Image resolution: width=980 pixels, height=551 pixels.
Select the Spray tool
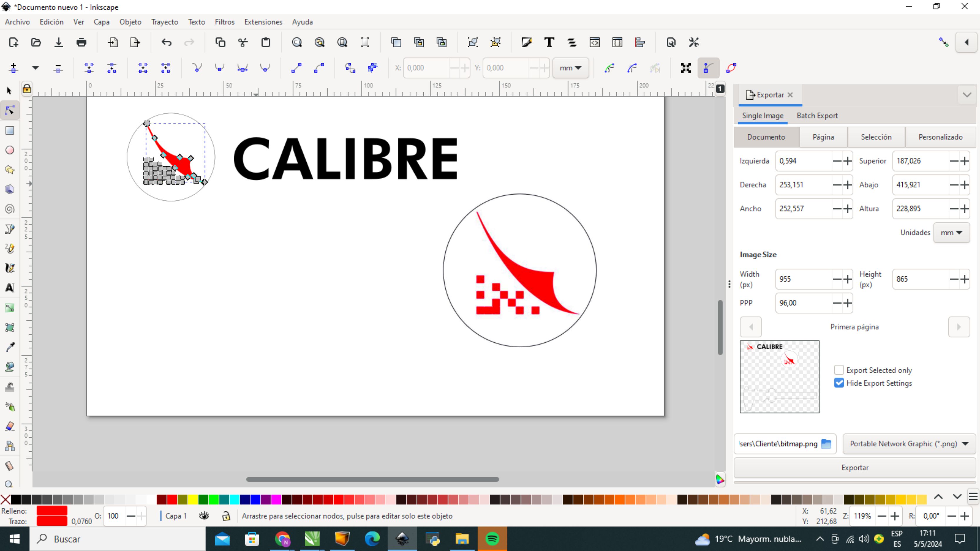coord(9,406)
